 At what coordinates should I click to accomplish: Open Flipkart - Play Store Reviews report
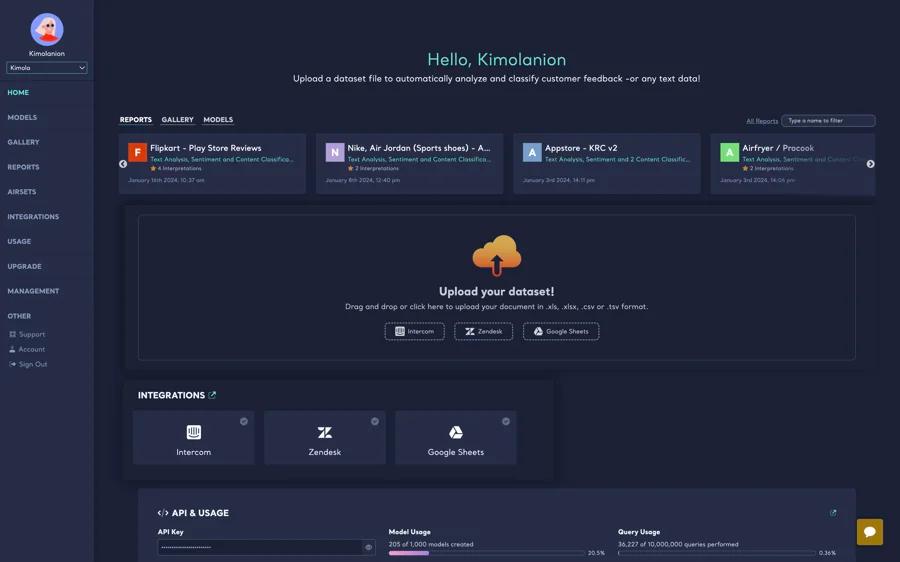coord(212,164)
